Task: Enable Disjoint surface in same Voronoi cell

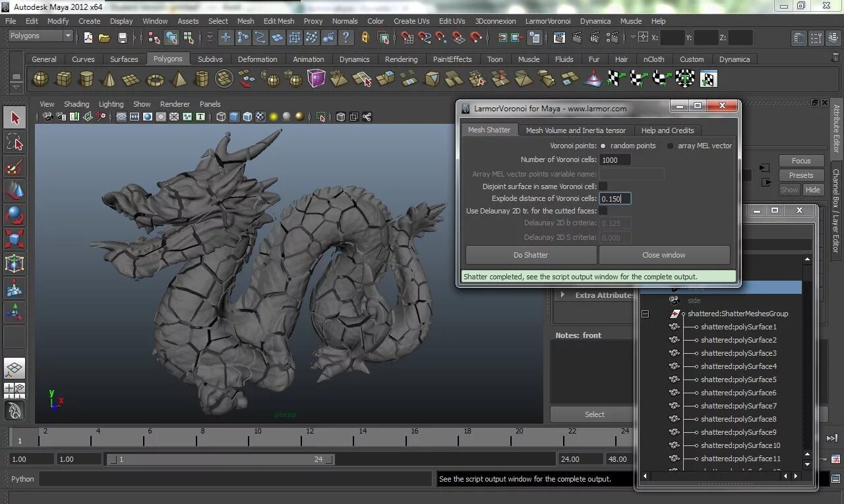Action: coord(603,186)
